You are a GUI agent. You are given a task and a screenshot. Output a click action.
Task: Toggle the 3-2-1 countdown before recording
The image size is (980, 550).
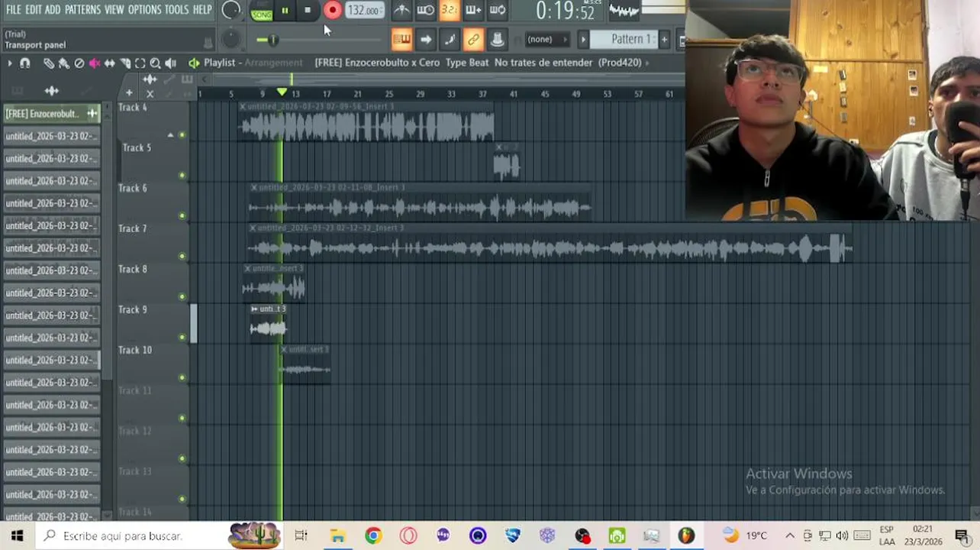[449, 10]
